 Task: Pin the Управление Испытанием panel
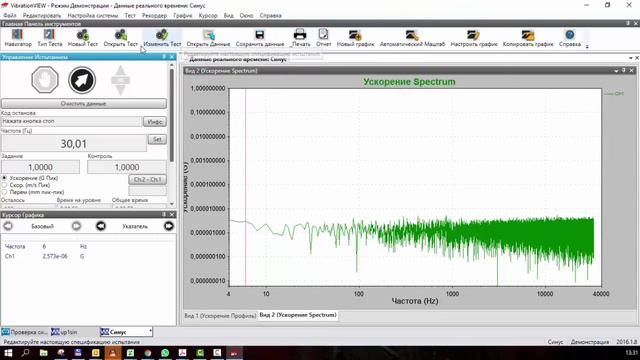tap(164, 57)
